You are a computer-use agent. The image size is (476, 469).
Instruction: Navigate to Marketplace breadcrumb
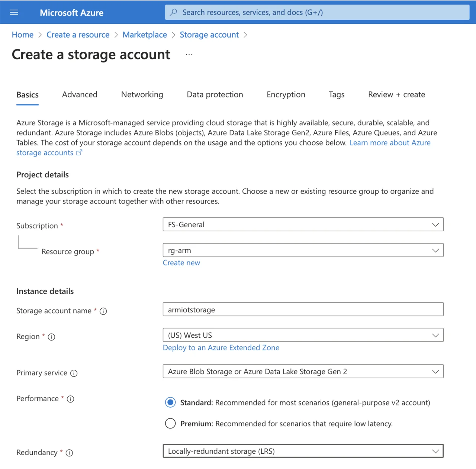[x=145, y=35]
